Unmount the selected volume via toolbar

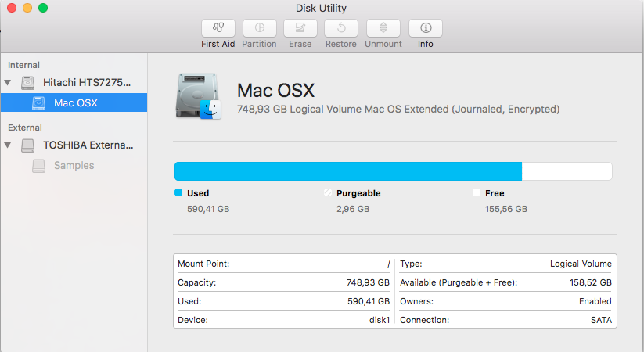click(x=383, y=28)
